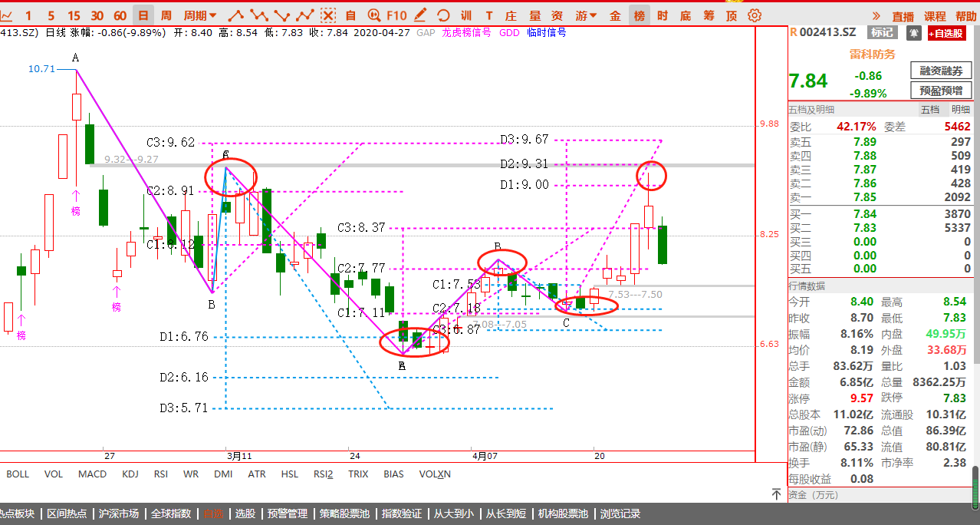Viewport: 980px width, 525px height.
Task: Select the BOLL indicator tab
Action: 18,474
